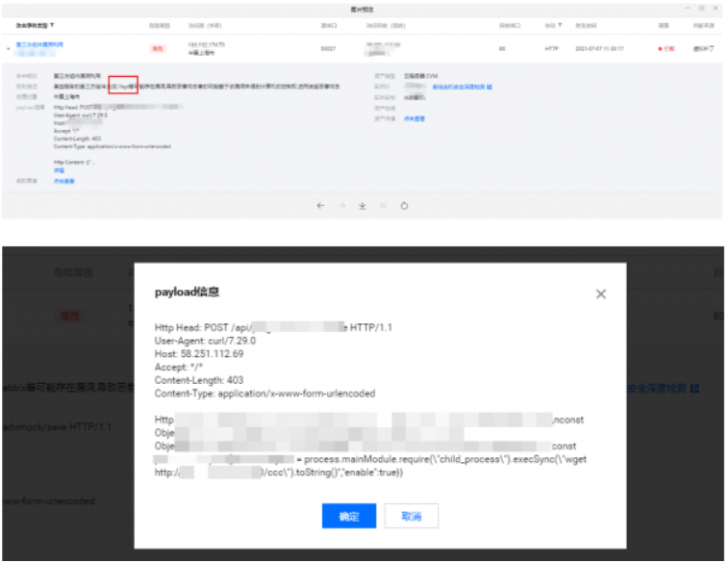728x563 pixels.
Task: Minimize the image preview window
Action: (688, 9)
